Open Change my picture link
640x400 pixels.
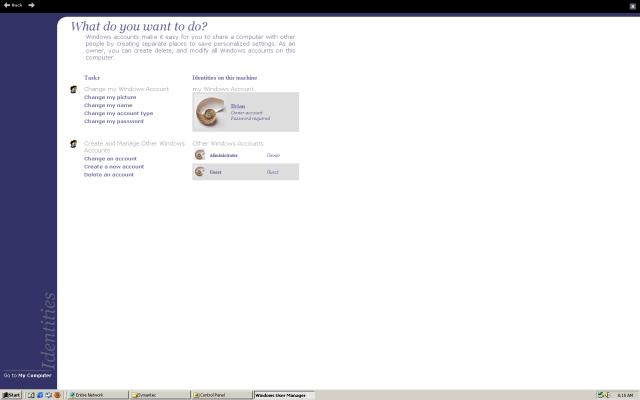coord(110,97)
